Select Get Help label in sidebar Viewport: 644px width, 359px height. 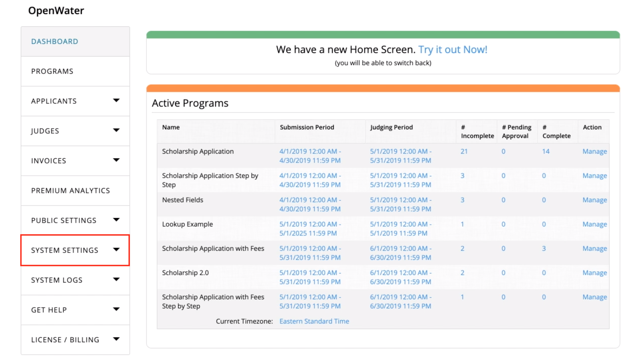[x=49, y=310]
